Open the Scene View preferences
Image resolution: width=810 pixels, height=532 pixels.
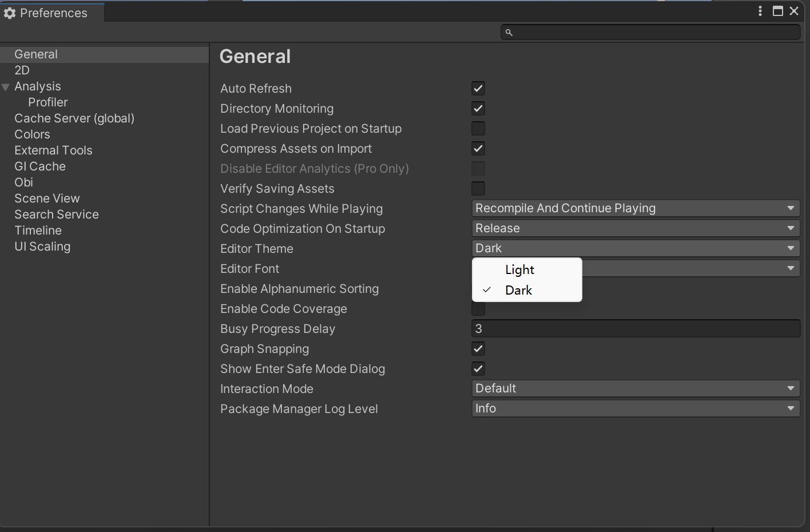pyautogui.click(x=47, y=198)
